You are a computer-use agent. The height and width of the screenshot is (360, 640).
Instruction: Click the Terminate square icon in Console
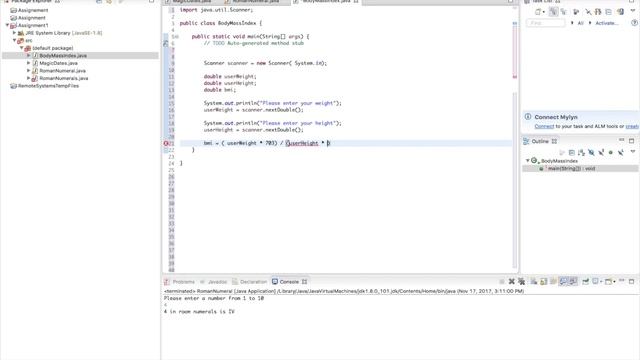click(x=502, y=282)
